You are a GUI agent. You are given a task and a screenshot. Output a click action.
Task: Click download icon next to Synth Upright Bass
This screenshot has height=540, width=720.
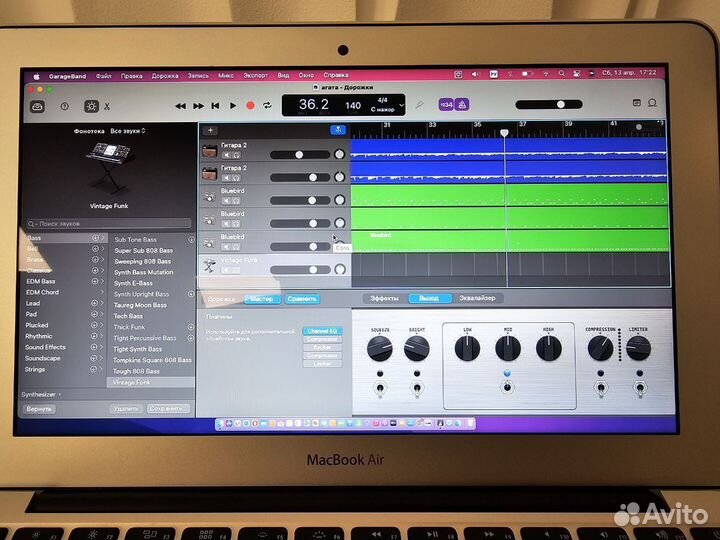pyautogui.click(x=191, y=294)
